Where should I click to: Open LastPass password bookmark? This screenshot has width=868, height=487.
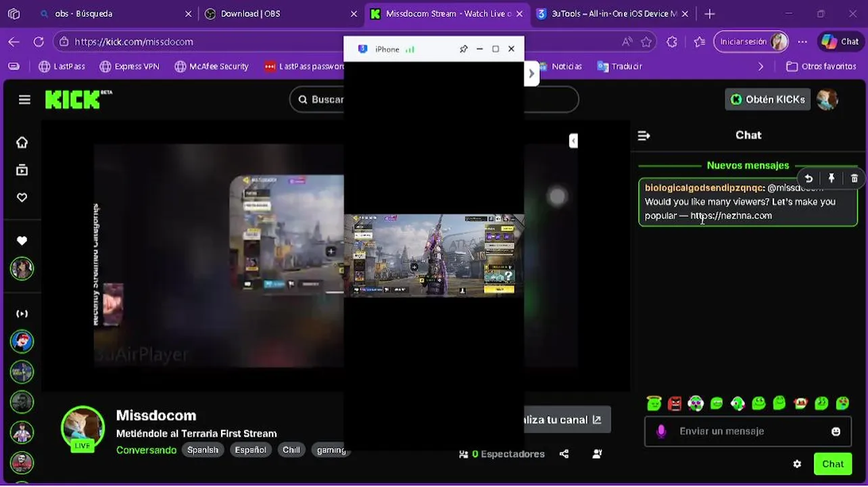pos(304,66)
